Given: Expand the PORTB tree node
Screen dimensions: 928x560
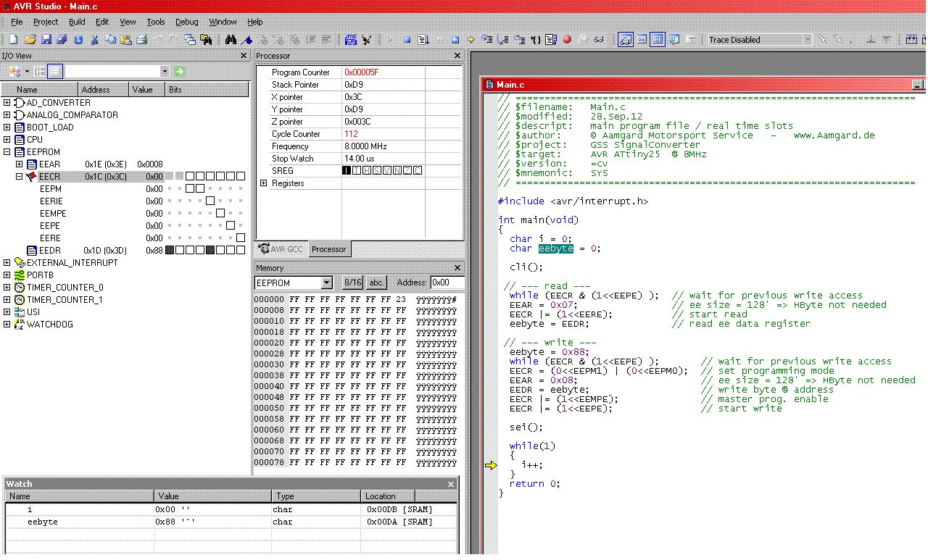Looking at the screenshot, I should (x=7, y=275).
